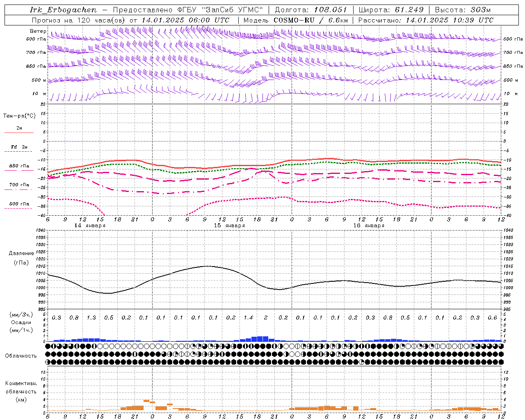Click the Конвективн. convective cloud label
Viewport: 525px width, 420px height.
tap(21, 383)
